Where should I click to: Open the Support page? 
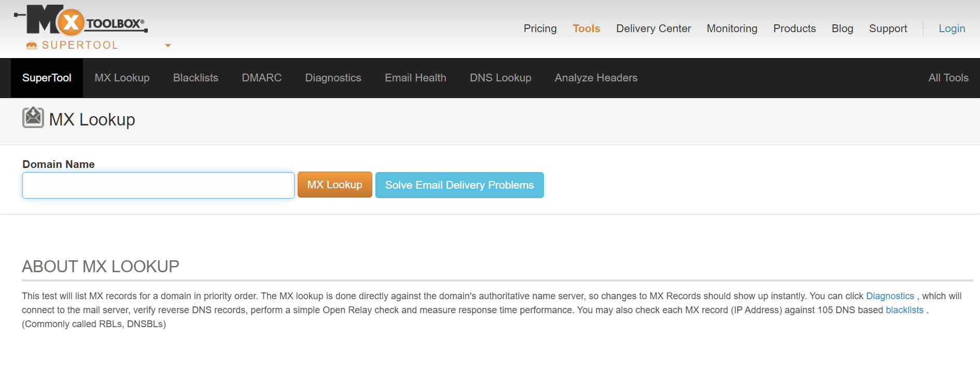(x=888, y=29)
